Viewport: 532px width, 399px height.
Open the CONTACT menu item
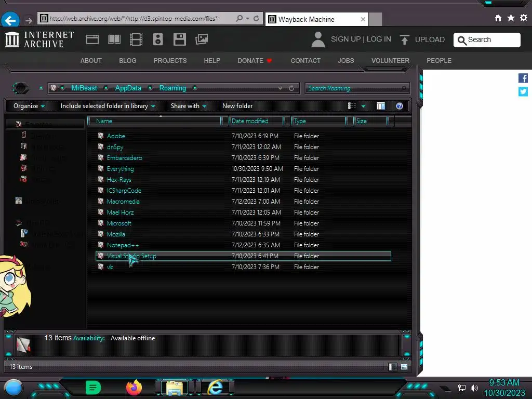point(305,61)
